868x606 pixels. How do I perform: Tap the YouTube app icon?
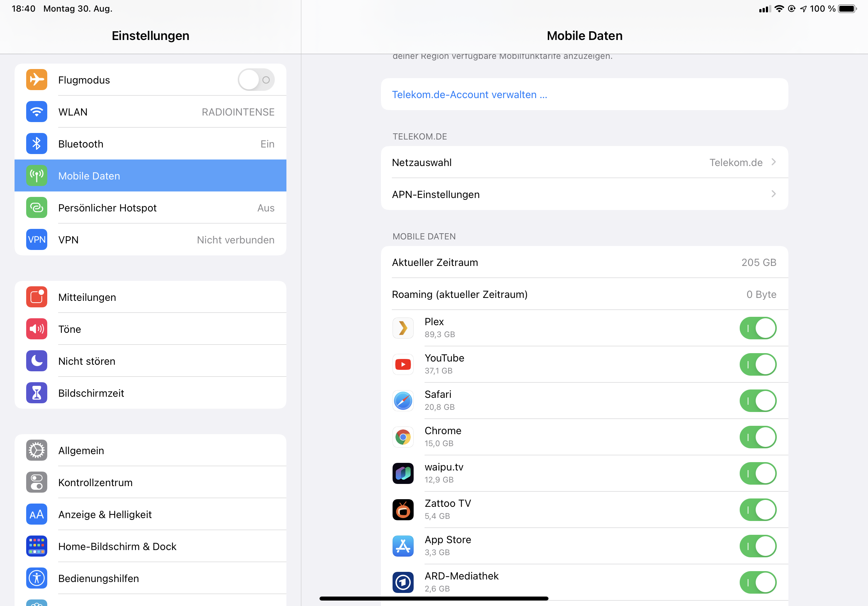(403, 364)
